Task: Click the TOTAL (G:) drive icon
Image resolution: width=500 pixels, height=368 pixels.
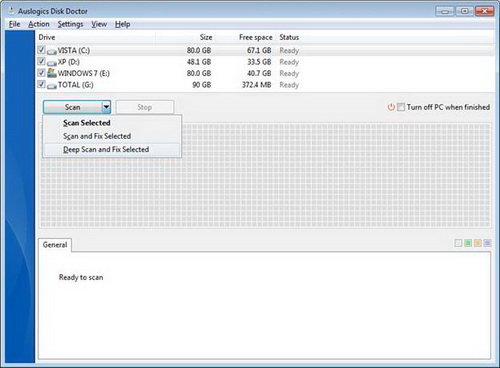Action: coord(52,86)
